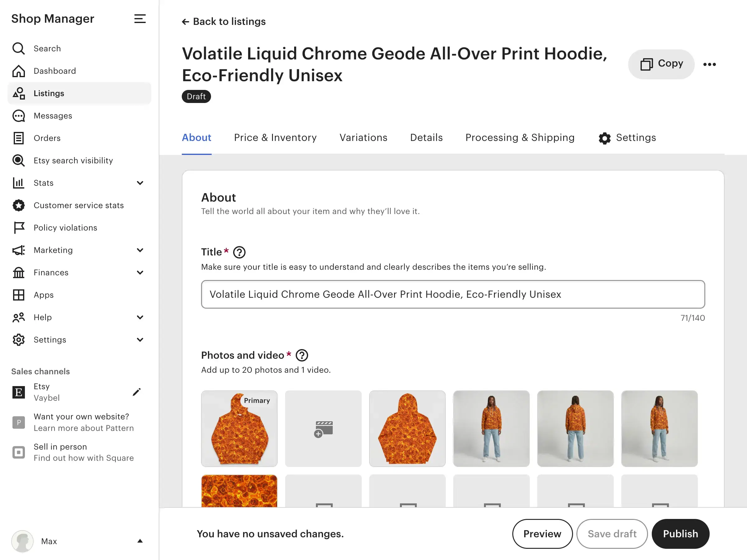Go to the Dashboard
Viewport: 747px width, 560px height.
coord(55,71)
